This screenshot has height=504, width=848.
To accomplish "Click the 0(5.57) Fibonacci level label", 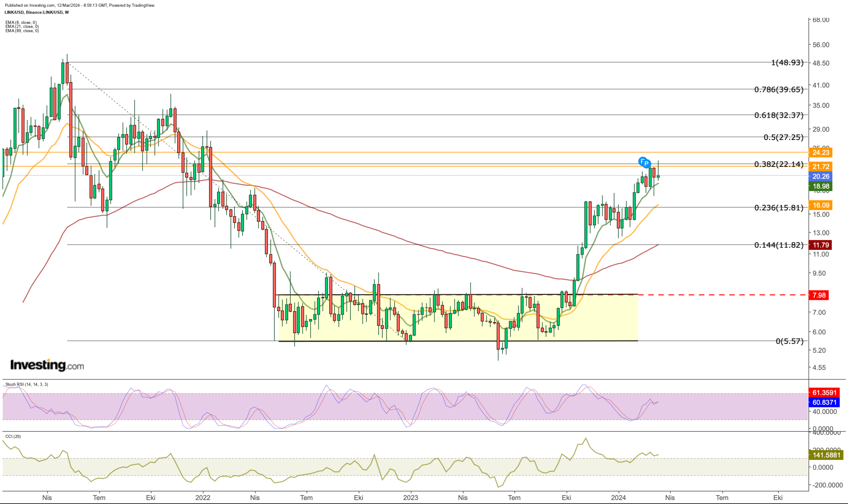I will click(x=790, y=341).
